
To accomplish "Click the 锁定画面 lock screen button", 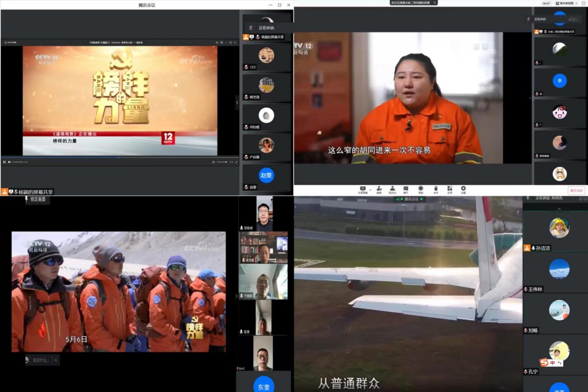I will (38, 199).
